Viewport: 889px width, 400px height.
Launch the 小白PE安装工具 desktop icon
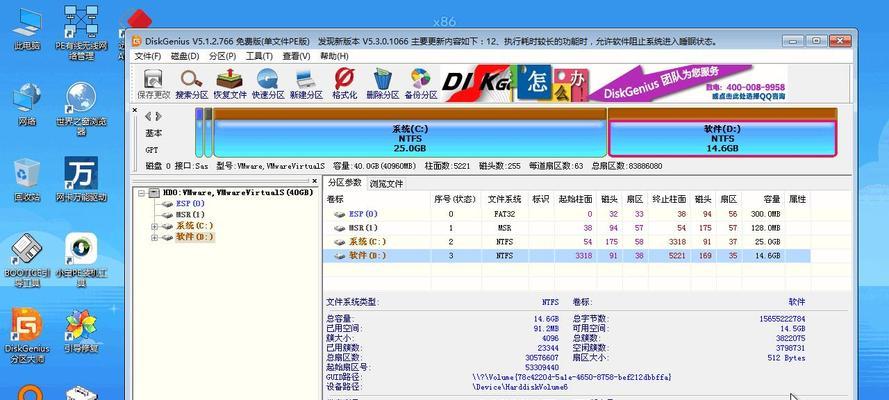(81, 261)
